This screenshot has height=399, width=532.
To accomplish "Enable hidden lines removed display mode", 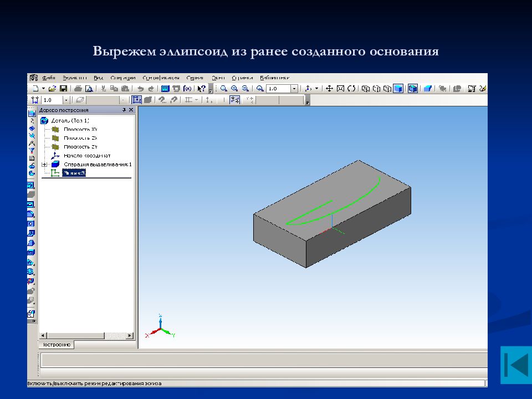I will pos(376,89).
